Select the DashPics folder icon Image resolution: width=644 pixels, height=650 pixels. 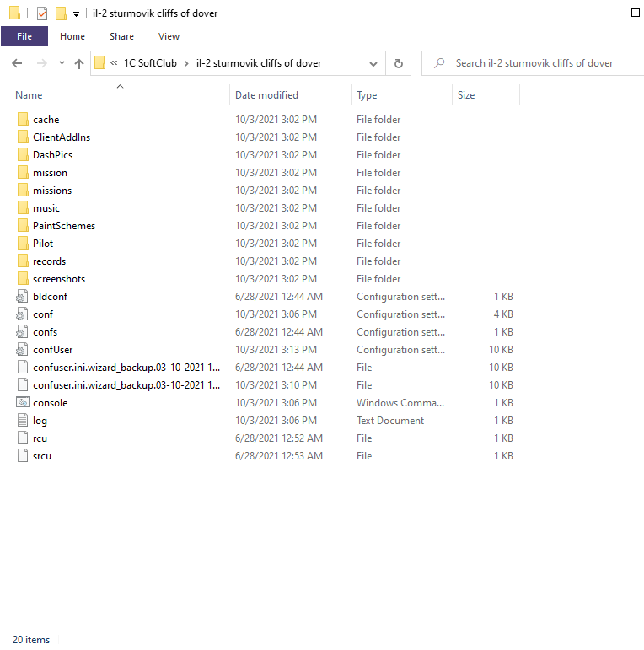coord(24,154)
